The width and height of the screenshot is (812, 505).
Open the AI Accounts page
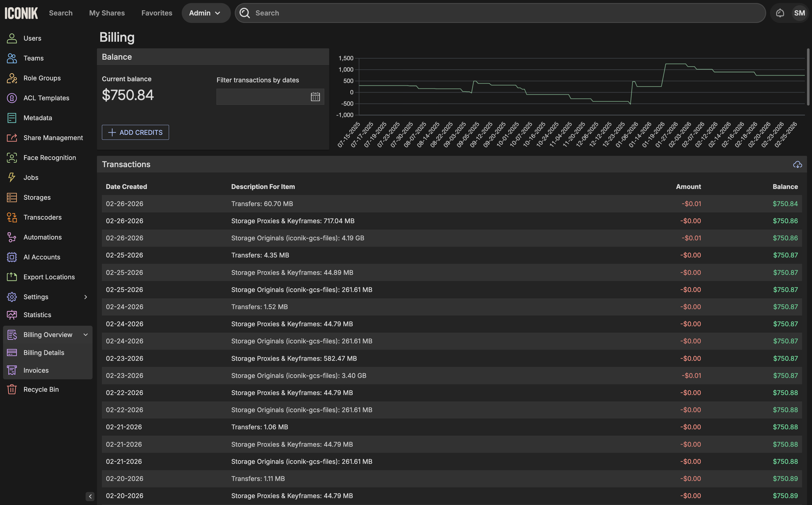[x=42, y=257]
